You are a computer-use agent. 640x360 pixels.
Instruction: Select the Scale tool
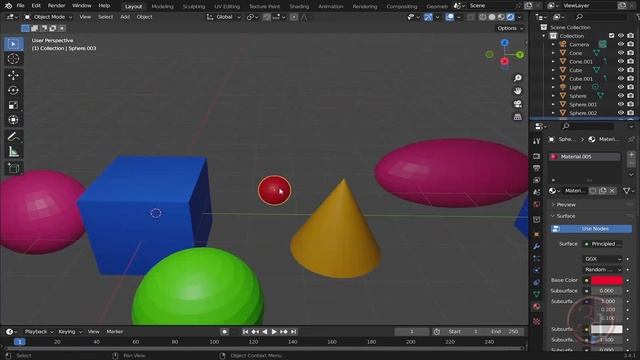coord(13,105)
